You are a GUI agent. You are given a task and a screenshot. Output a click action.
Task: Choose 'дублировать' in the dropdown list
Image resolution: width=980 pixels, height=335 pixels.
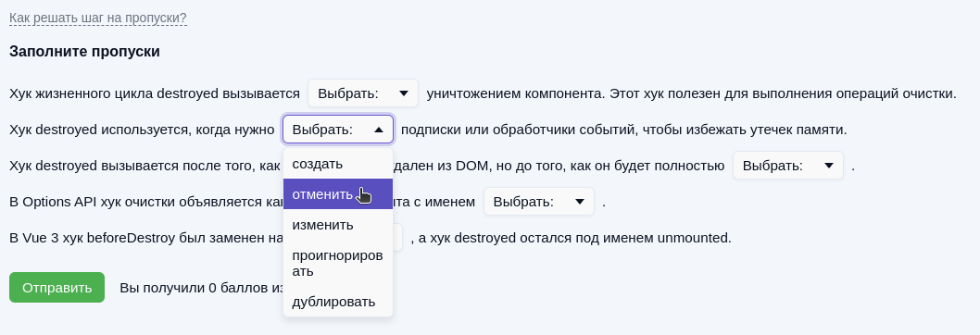pyautogui.click(x=338, y=302)
